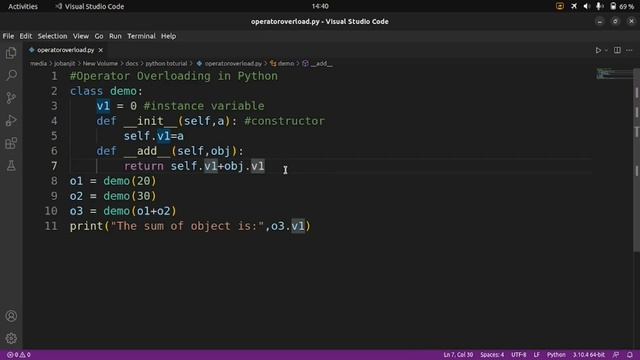Open the Terminal menu
This screenshot has height=360, width=640.
(141, 36)
